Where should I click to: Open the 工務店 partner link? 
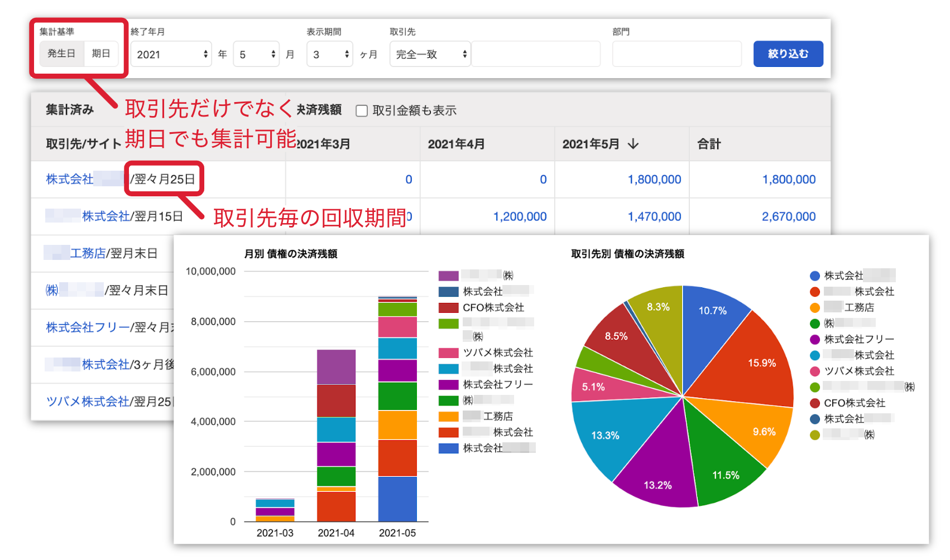[88, 253]
